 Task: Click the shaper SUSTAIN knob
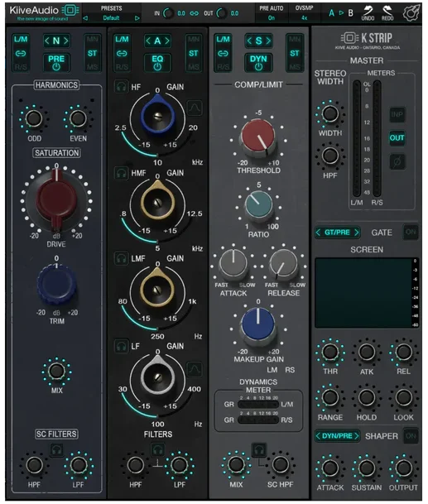point(367,468)
